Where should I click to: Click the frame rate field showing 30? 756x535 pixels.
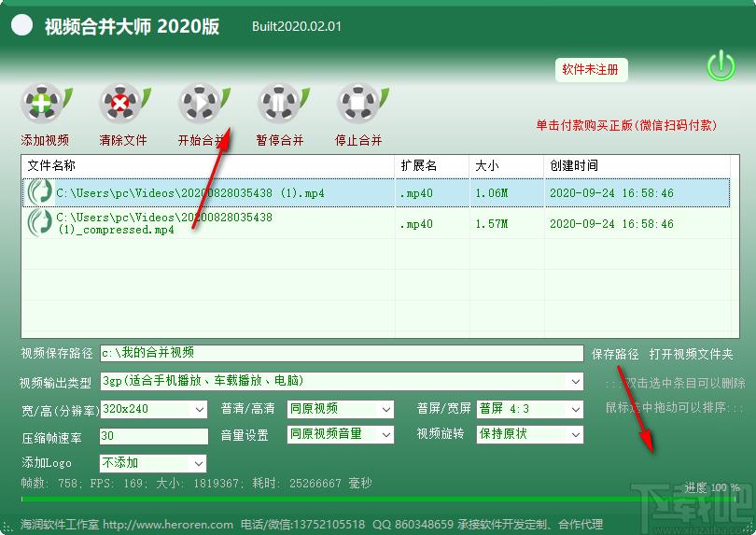154,437
